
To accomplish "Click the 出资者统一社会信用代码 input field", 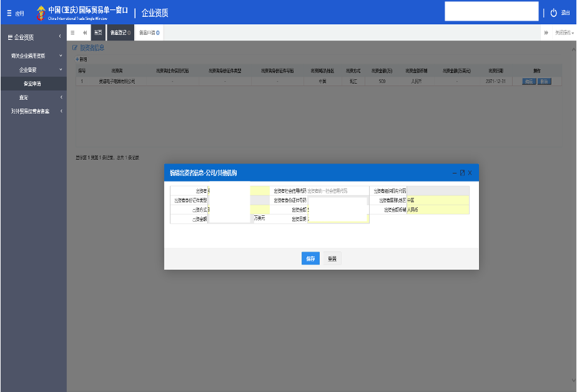I will click(x=337, y=191).
